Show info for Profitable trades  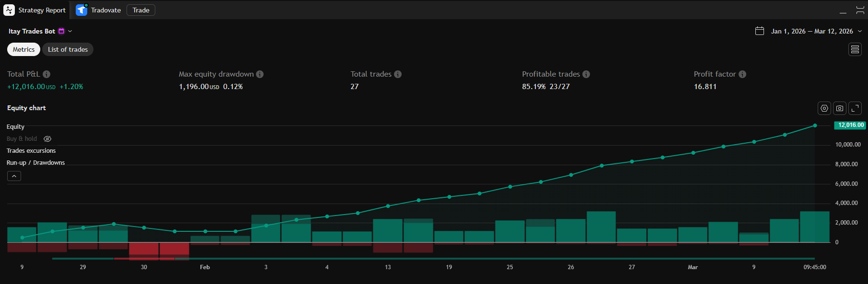586,74
